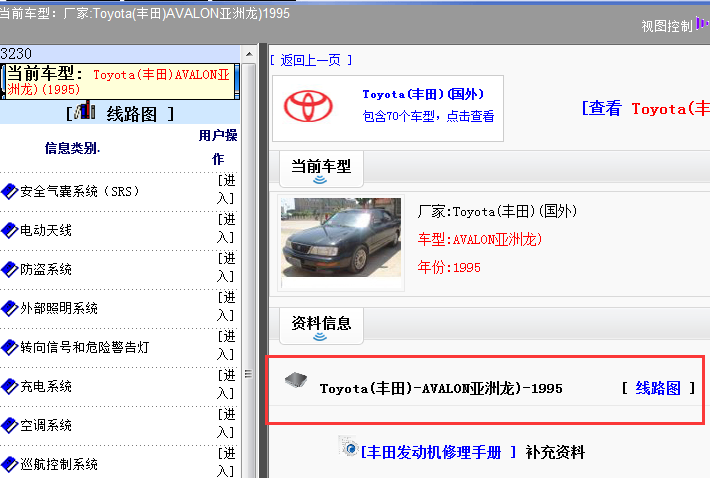
Task: Select 安全气囊系统（SRS） category text
Action: [x=80, y=191]
